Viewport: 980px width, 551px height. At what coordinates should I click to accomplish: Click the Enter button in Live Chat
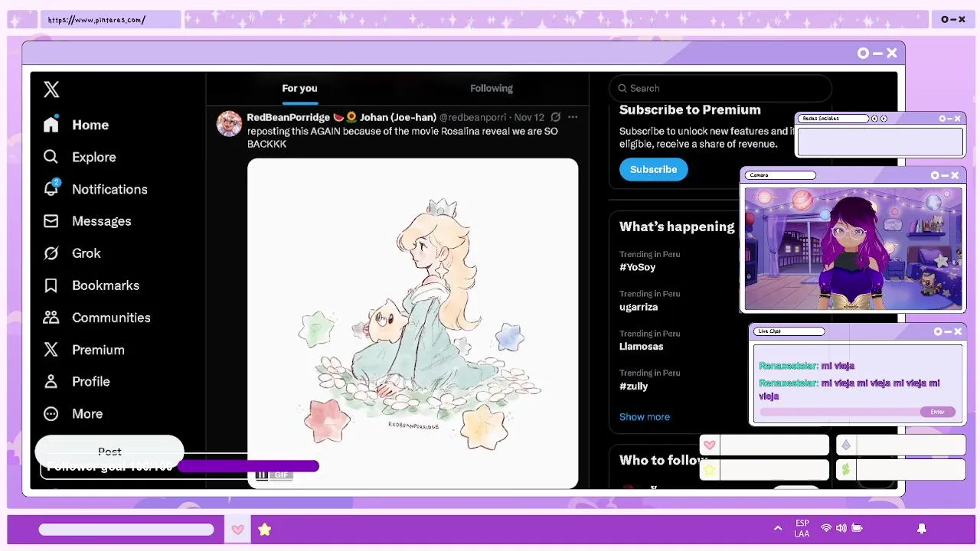937,412
